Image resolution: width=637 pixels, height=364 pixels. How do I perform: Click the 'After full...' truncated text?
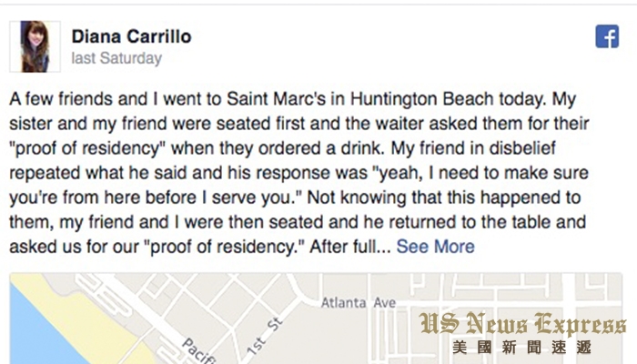350,247
